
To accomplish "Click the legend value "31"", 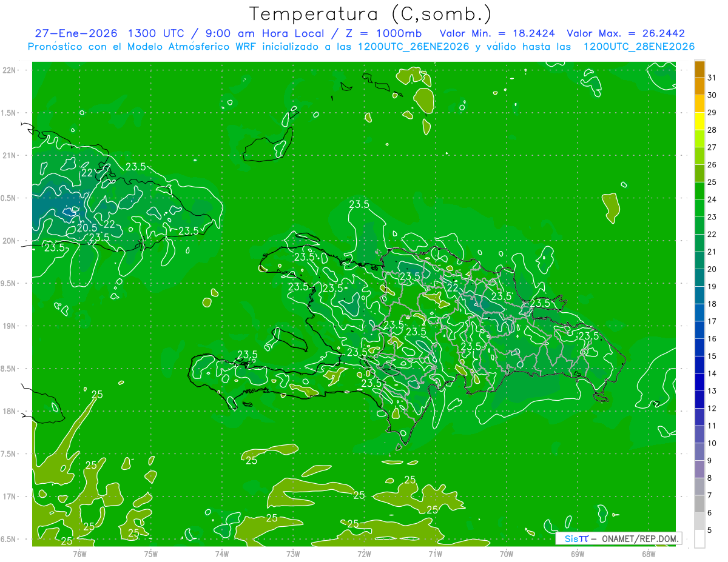I will pos(712,78).
